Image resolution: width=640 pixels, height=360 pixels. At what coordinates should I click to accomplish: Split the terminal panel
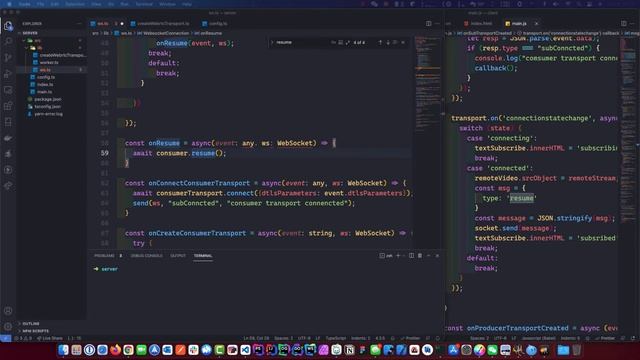411,256
